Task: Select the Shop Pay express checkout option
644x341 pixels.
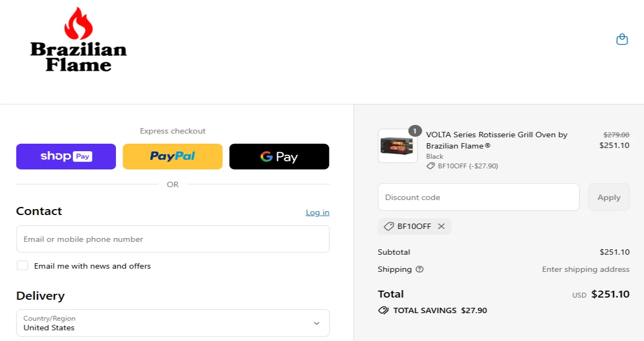Action: (x=65, y=156)
